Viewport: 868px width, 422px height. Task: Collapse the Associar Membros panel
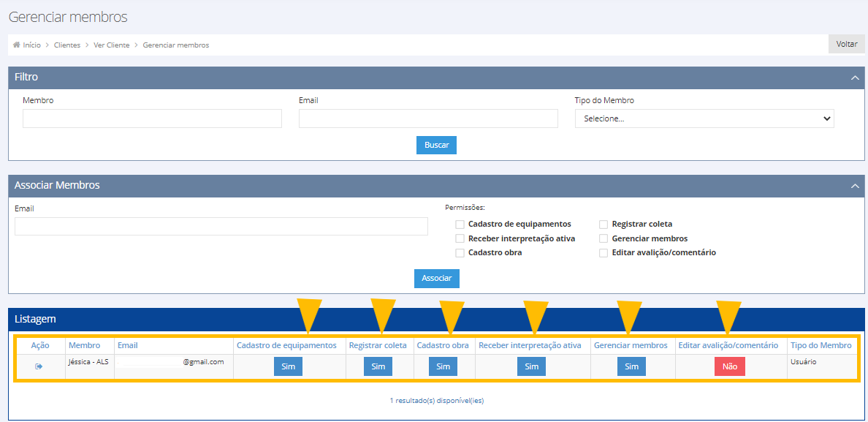(x=854, y=186)
